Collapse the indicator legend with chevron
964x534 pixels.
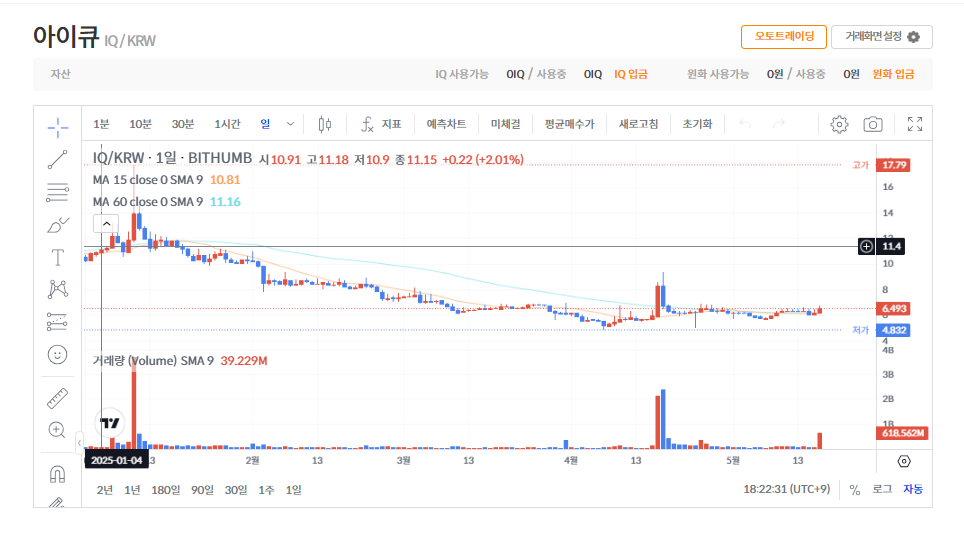[x=106, y=224]
